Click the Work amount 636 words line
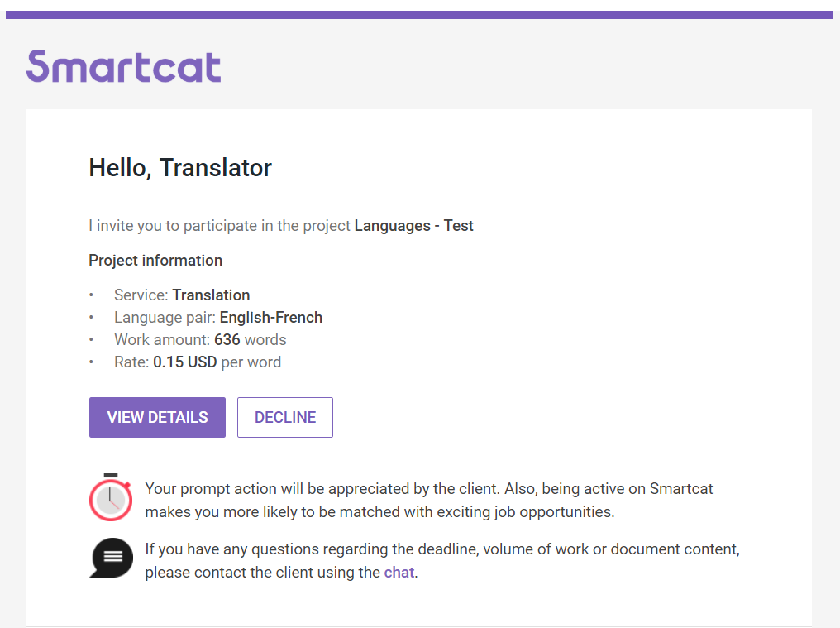The image size is (840, 628). pos(200,340)
